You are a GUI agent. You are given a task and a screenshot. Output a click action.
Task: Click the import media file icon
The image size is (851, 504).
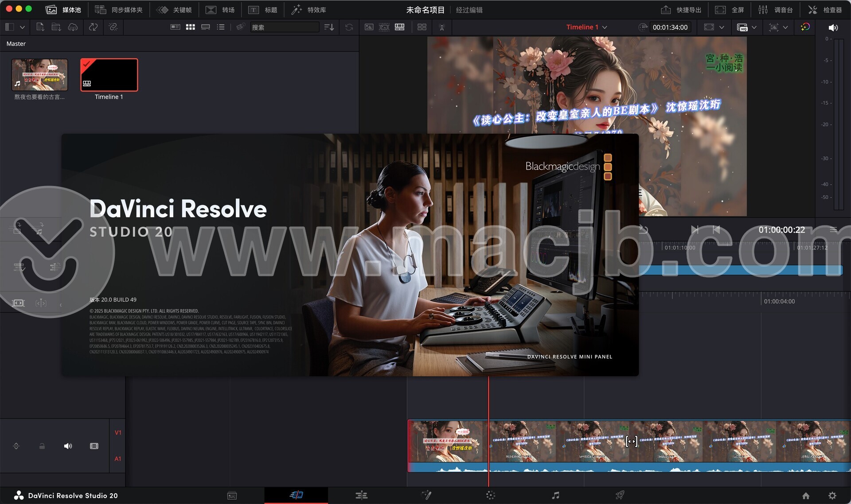coord(40,27)
